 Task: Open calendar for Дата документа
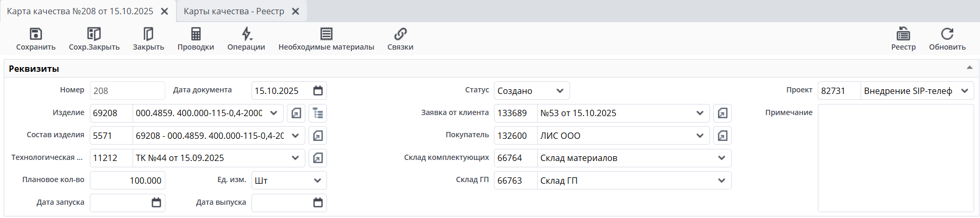(x=318, y=91)
